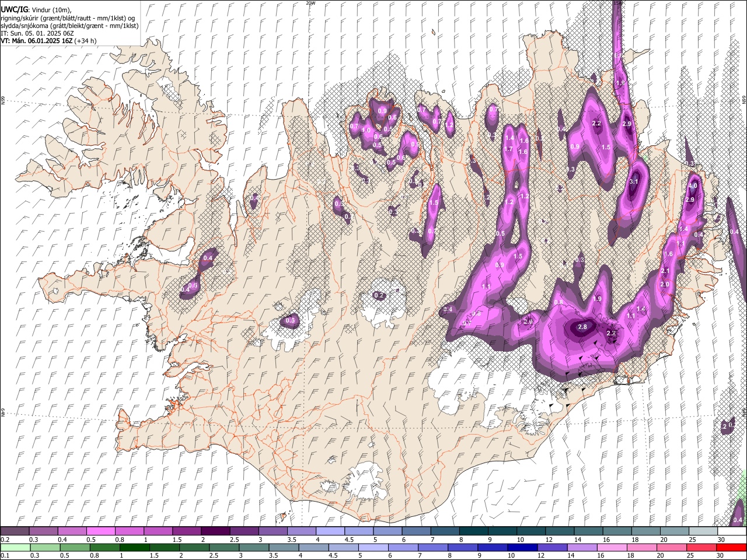Click the 15W longitude label
Screen dimensions: 747x560
[x=617, y=3]
